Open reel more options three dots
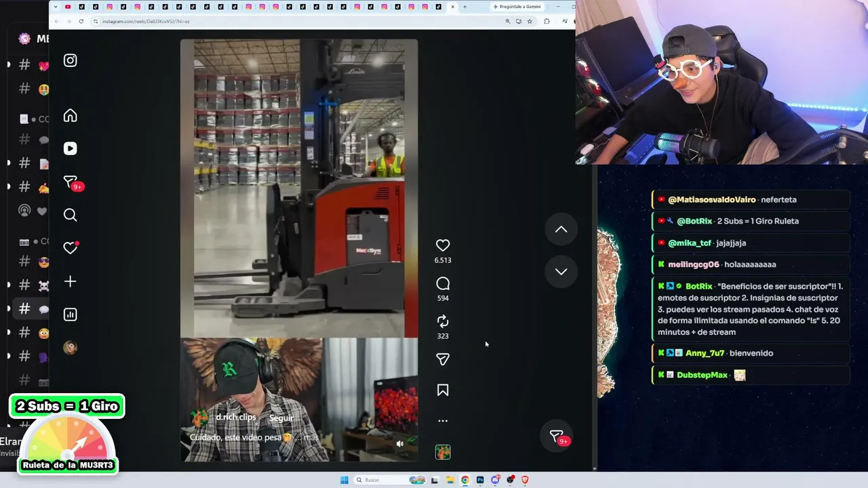 pyautogui.click(x=443, y=421)
